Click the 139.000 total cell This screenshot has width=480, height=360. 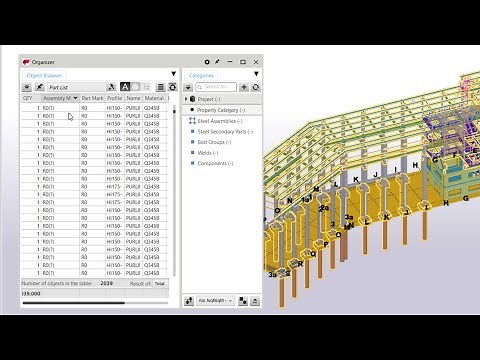tap(31, 294)
